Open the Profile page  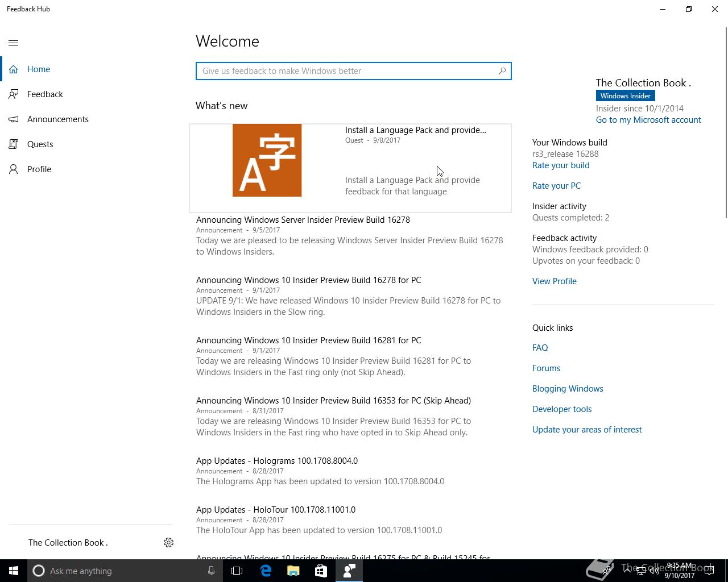(86, 169)
